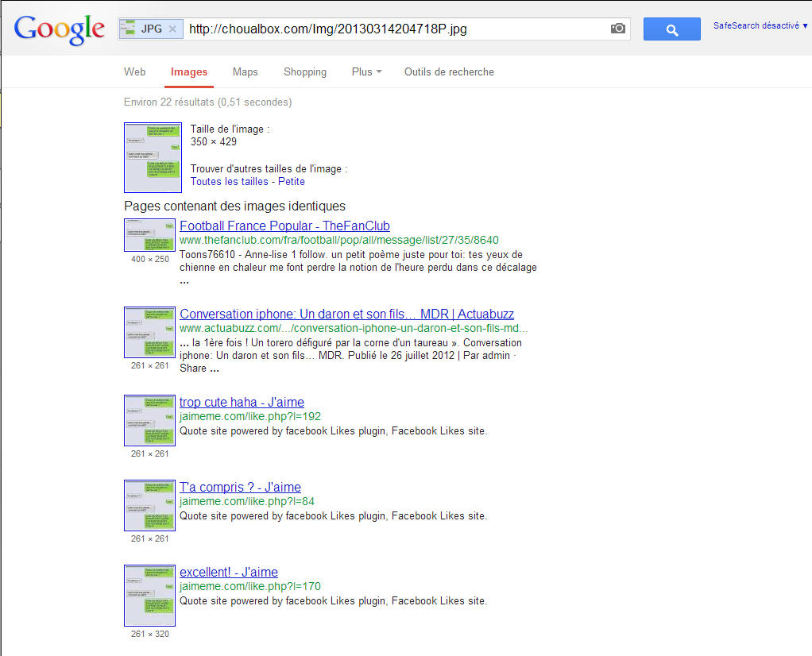Image resolution: width=812 pixels, height=656 pixels.
Task: Click the blue magnifier search button
Action: tap(671, 29)
